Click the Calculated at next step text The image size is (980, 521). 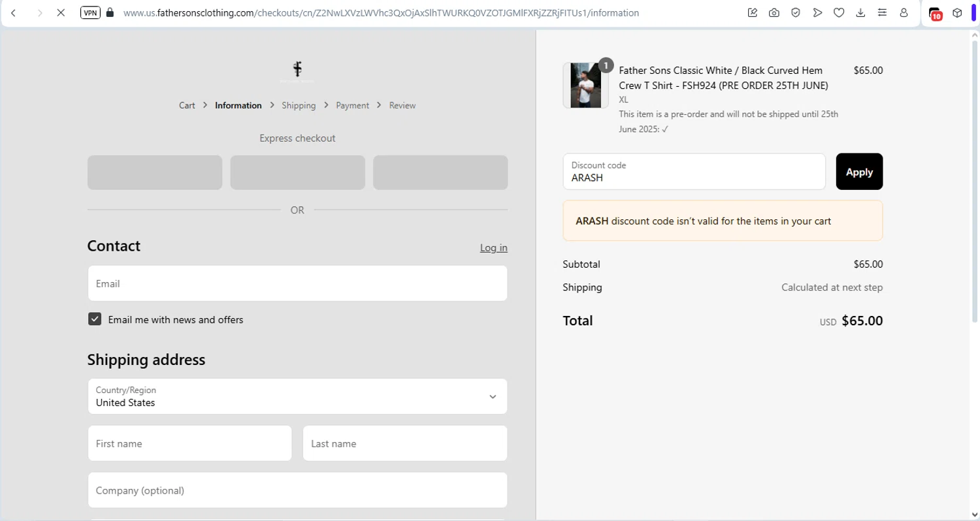(x=832, y=287)
